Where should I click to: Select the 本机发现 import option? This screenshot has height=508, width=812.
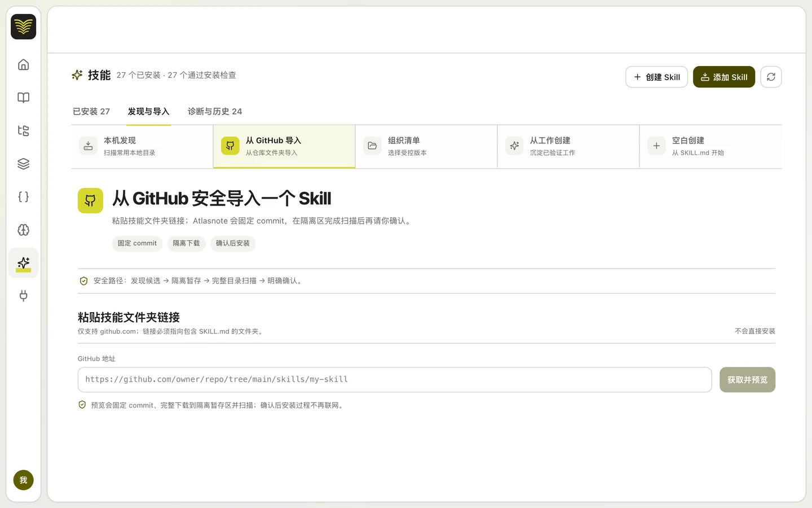click(x=142, y=146)
